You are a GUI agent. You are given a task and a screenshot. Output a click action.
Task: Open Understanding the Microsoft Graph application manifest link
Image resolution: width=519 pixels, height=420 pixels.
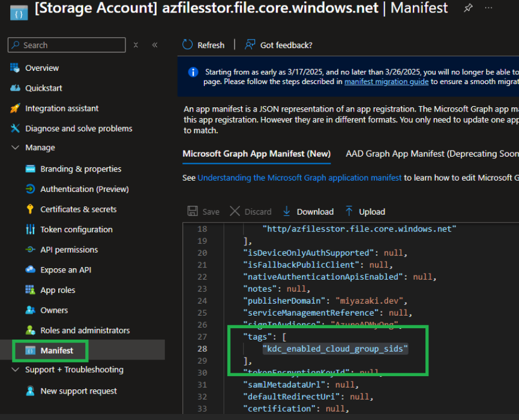pos(299,178)
